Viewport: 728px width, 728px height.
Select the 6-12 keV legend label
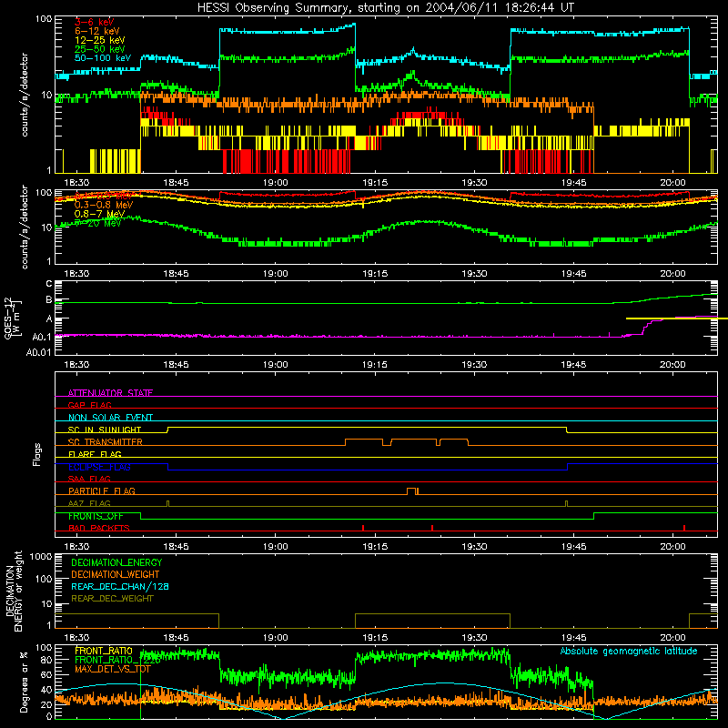96,31
